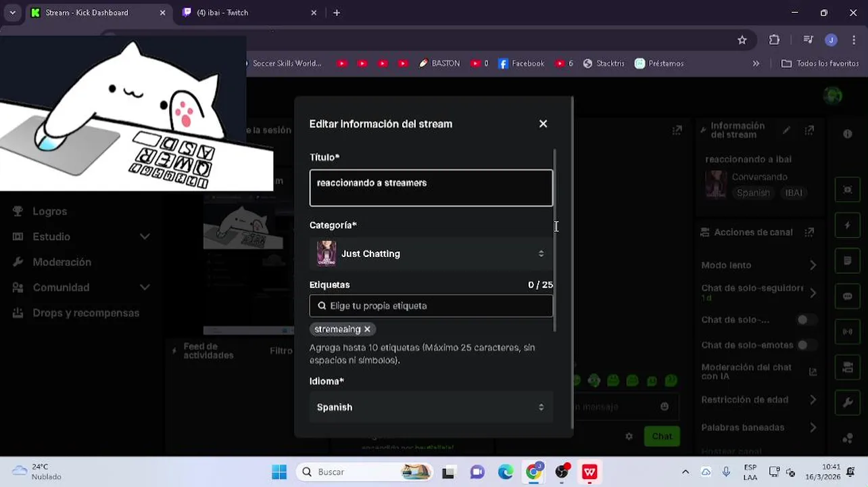Focus the Elige tu propia etiqueta field

[431, 306]
